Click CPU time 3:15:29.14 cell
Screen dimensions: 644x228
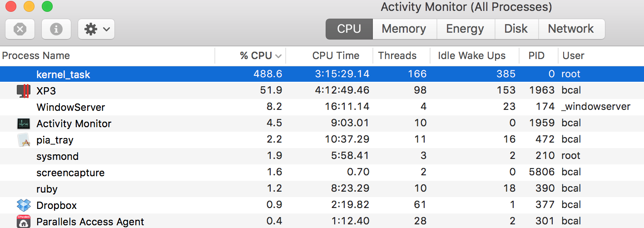342,74
